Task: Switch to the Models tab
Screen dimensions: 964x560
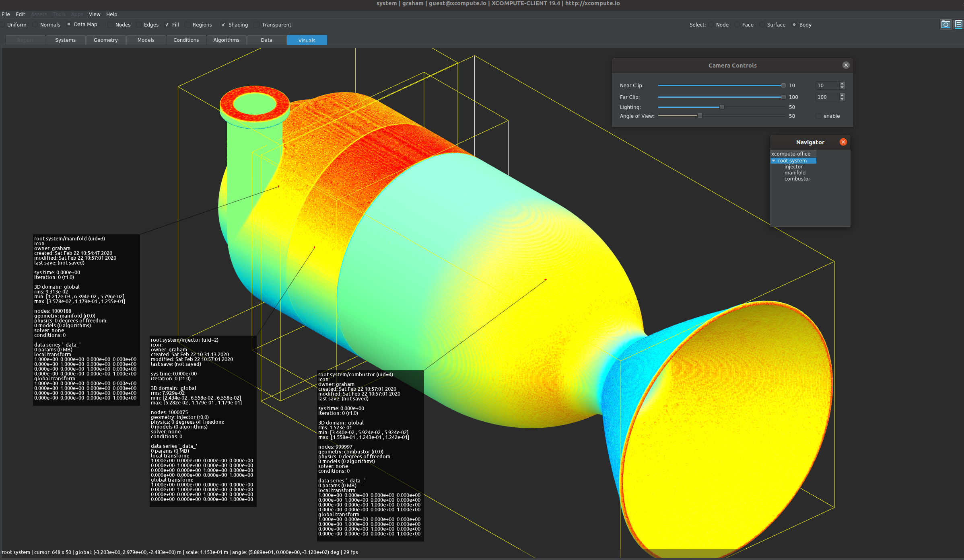Action: click(146, 40)
